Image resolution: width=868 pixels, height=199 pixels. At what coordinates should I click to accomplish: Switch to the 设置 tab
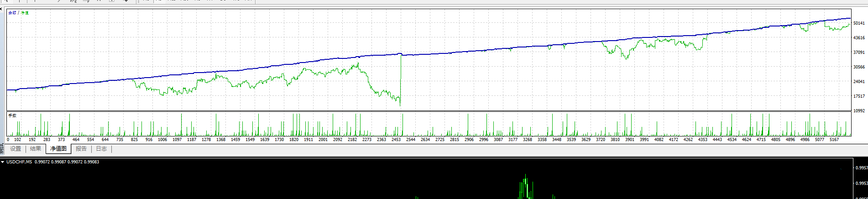16,149
